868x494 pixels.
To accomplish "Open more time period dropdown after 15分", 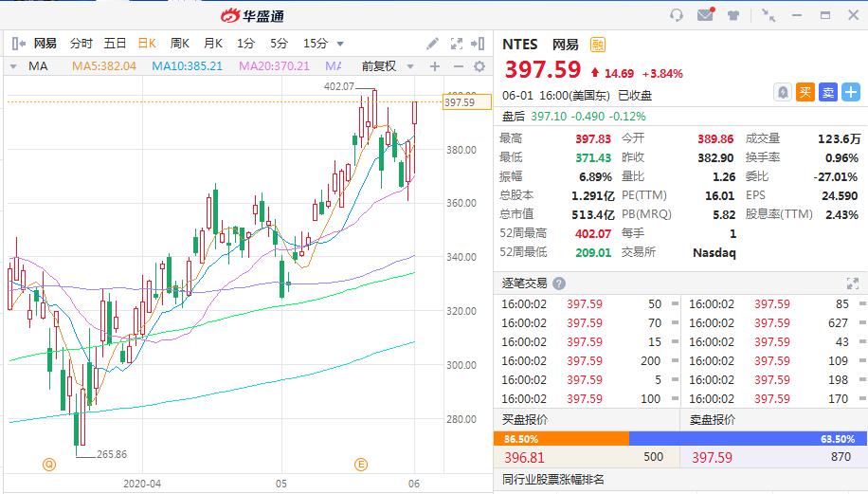I will tap(340, 44).
